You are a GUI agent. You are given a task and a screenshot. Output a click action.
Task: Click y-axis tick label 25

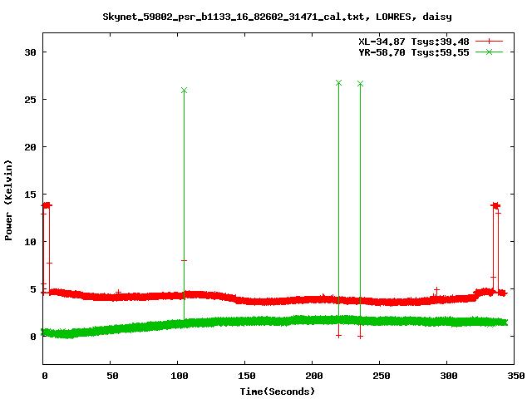[x=30, y=100]
